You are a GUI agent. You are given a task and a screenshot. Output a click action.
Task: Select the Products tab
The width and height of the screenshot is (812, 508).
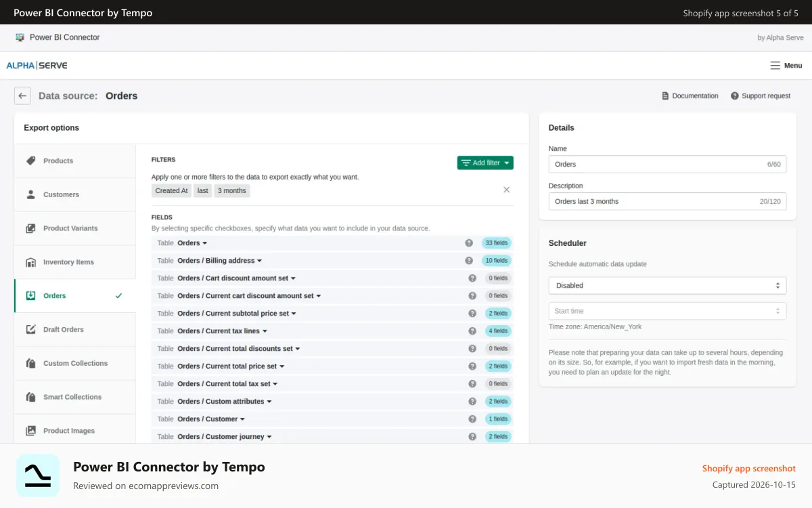tap(74, 161)
